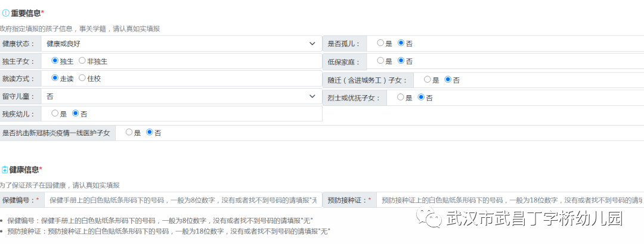Click the 保健编号 input field
644x247 pixels.
coord(182,200)
